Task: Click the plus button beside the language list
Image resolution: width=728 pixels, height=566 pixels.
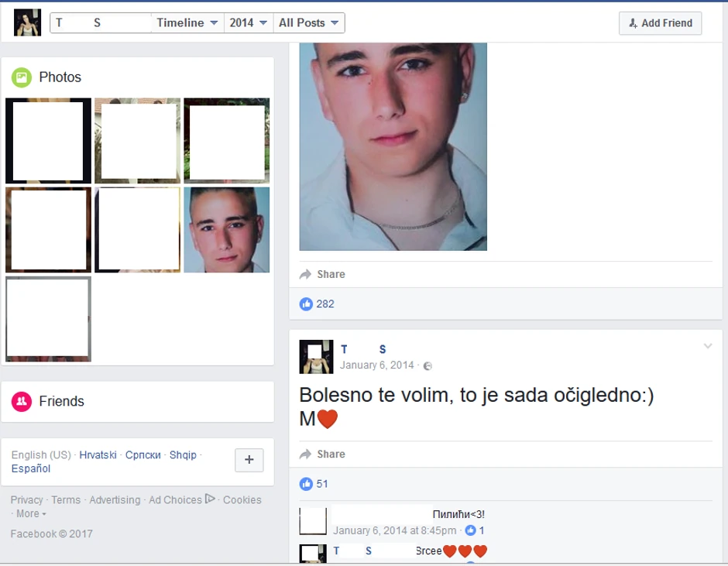Action: (x=248, y=459)
